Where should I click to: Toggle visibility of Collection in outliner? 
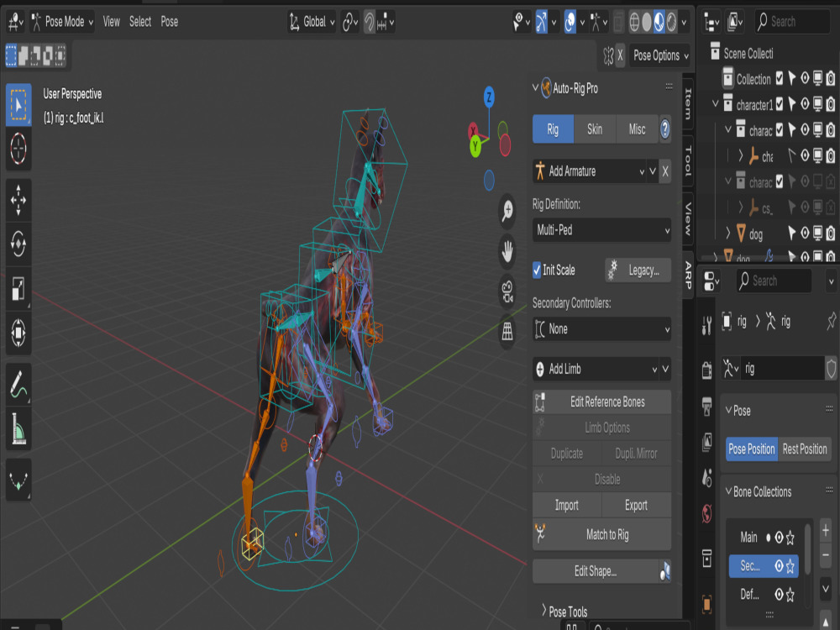click(x=805, y=79)
